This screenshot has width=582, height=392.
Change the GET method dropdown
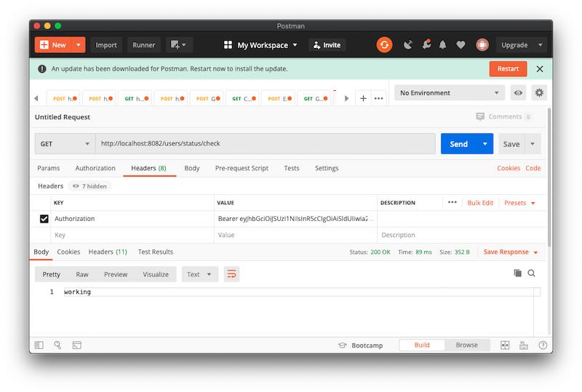[65, 144]
